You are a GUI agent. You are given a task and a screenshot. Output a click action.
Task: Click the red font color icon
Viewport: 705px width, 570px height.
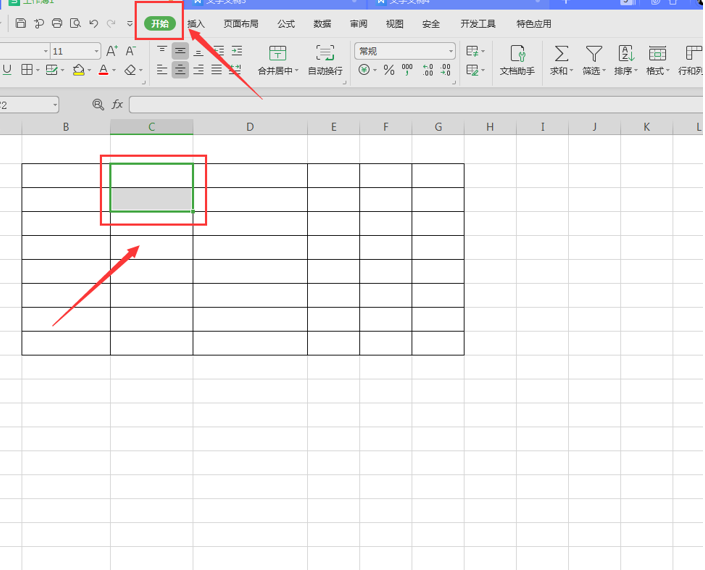click(x=103, y=70)
